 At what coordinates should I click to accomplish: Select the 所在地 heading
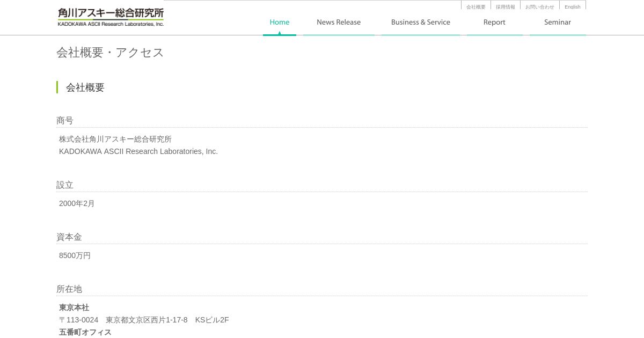click(69, 289)
